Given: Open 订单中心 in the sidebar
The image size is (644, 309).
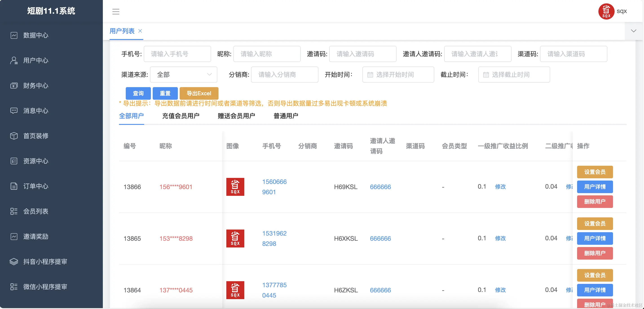Looking at the screenshot, I should (x=35, y=186).
